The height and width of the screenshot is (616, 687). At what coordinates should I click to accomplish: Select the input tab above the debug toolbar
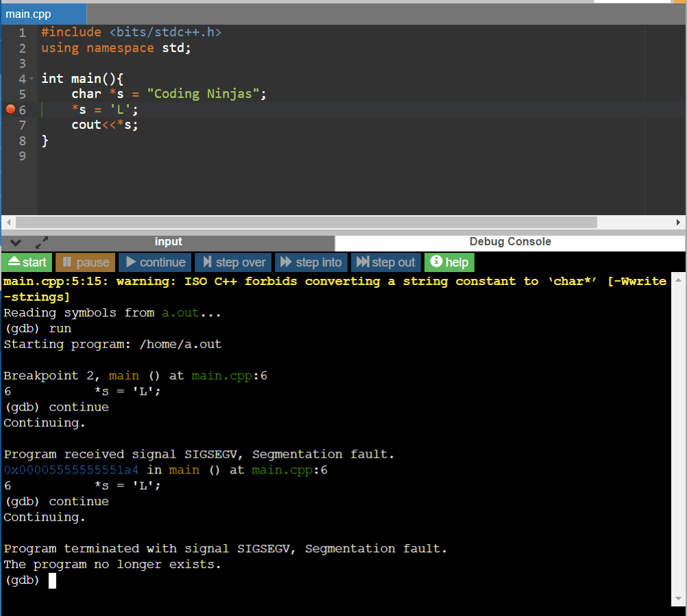(168, 241)
